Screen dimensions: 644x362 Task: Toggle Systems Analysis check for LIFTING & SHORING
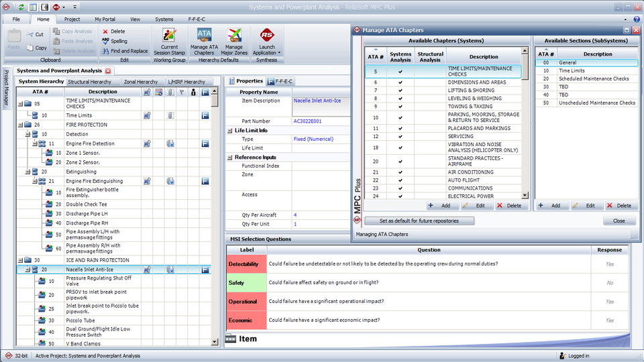click(400, 90)
